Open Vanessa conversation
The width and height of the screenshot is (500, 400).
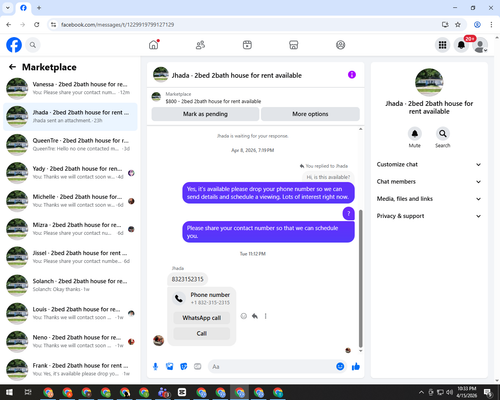click(70, 88)
